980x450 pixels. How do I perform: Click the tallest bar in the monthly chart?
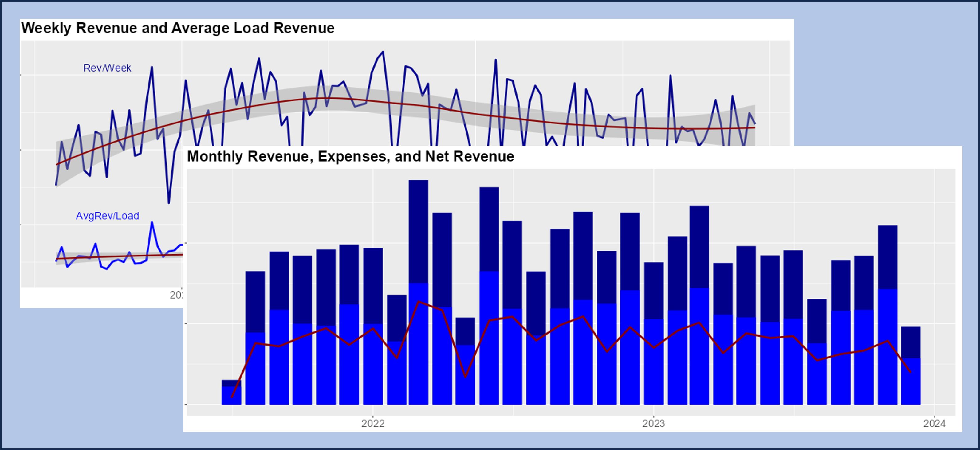pyautogui.click(x=419, y=292)
